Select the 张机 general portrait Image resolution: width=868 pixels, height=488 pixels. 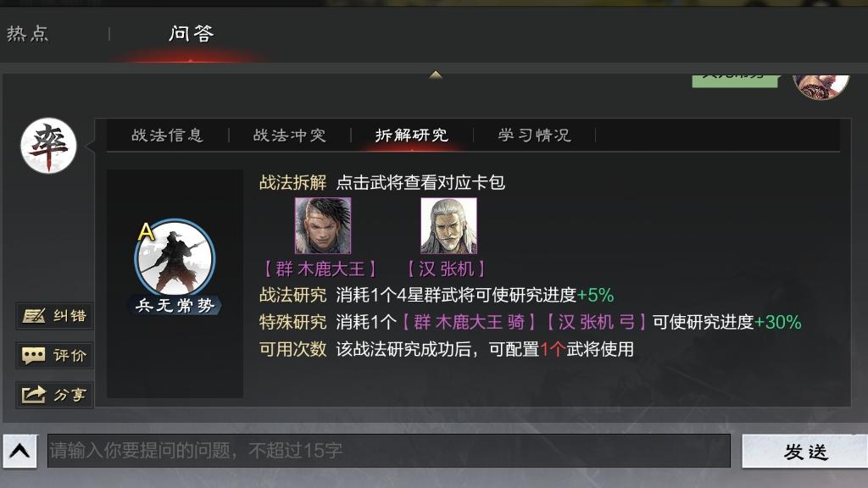click(448, 225)
